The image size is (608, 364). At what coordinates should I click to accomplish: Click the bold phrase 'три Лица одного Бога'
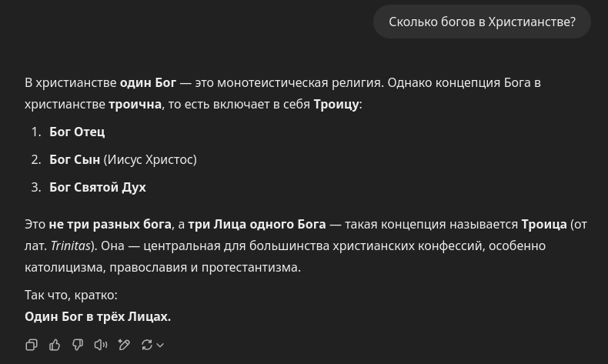tap(257, 225)
